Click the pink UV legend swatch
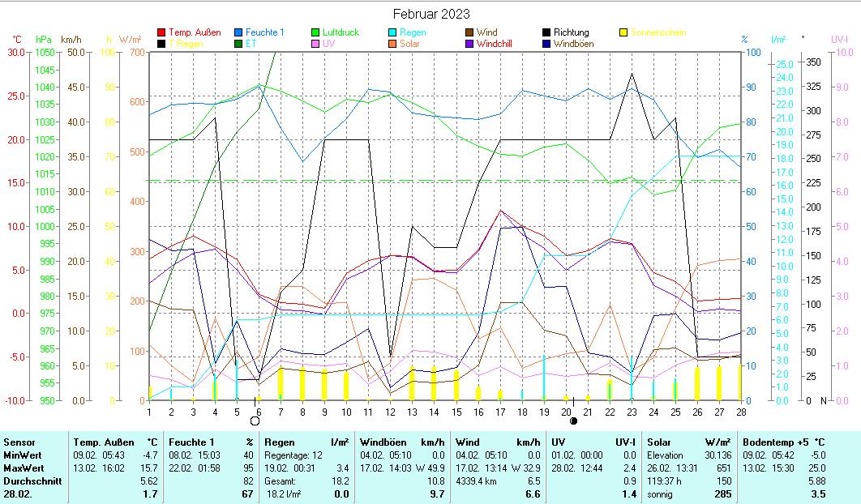861x504 pixels. pyautogui.click(x=315, y=44)
